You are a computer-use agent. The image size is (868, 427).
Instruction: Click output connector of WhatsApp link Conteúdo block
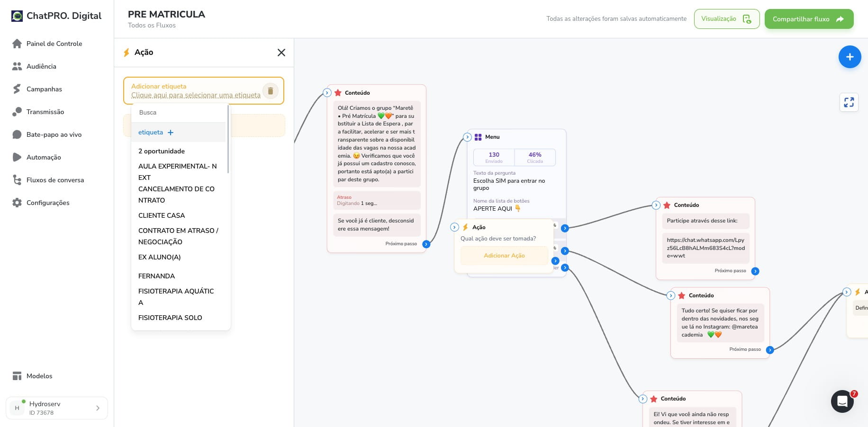755,271
